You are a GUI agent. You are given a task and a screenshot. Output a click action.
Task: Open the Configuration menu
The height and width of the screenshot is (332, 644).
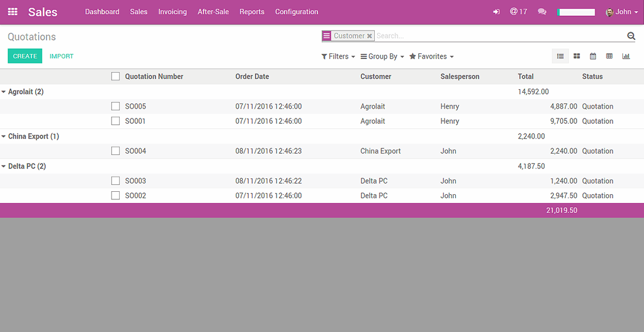point(297,12)
